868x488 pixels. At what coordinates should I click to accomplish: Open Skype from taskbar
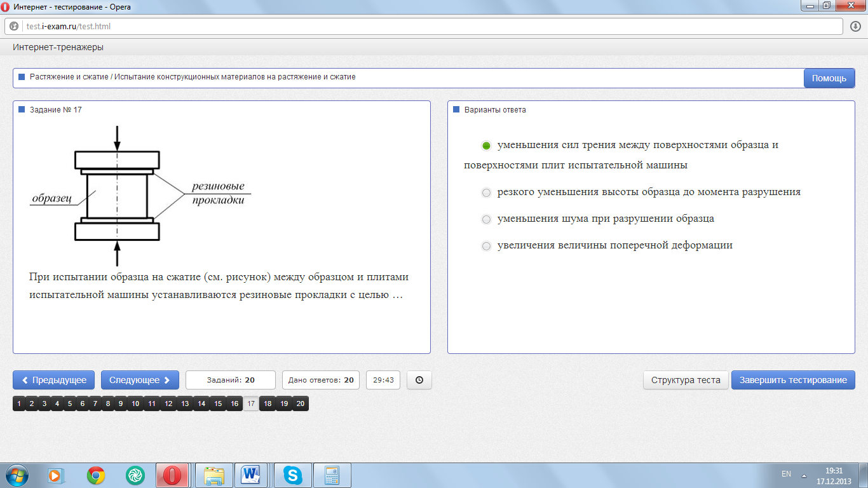point(292,475)
